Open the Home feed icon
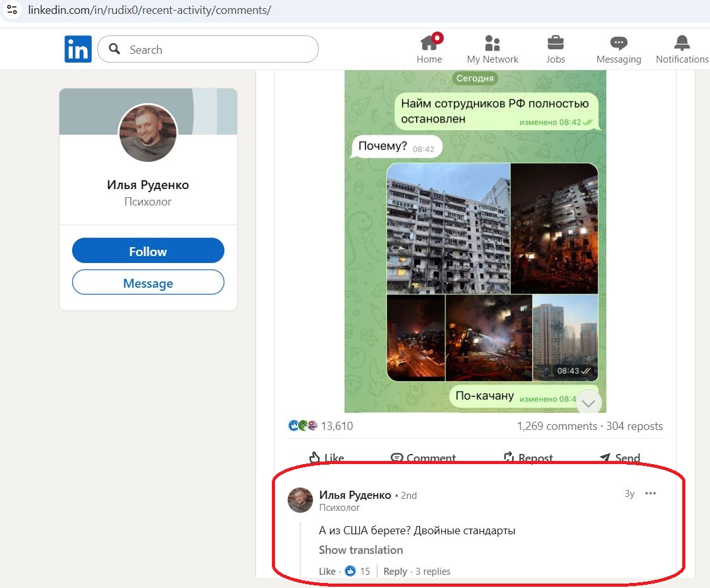 click(429, 43)
